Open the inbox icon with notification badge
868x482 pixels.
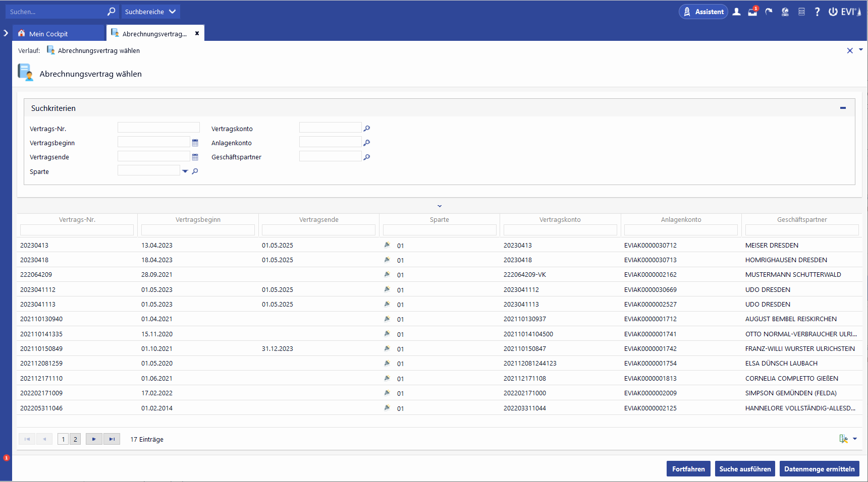pyautogui.click(x=752, y=12)
